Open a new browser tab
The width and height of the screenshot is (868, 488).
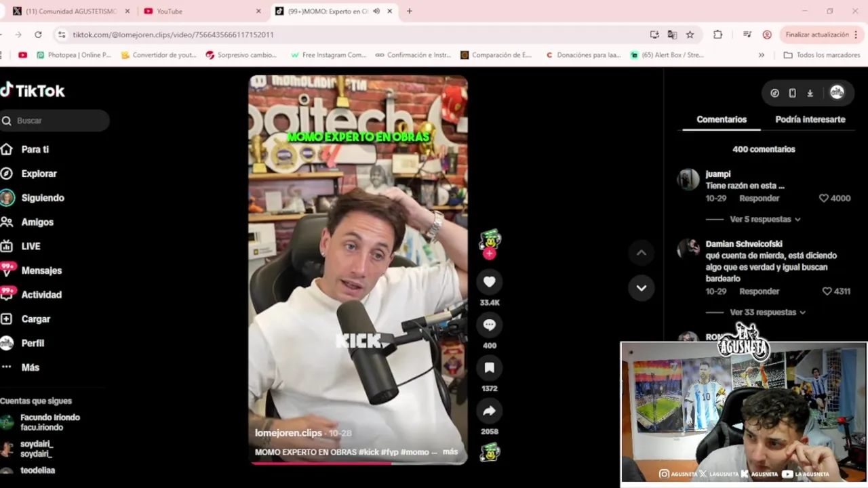click(x=410, y=11)
